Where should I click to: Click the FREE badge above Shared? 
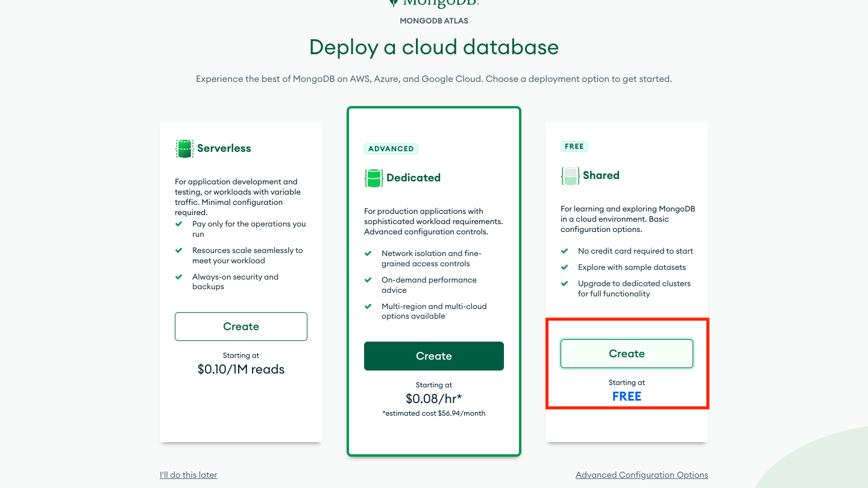[574, 146]
